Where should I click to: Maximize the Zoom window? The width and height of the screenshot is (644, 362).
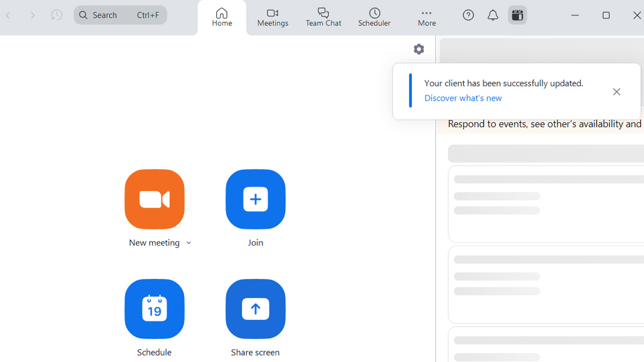606,15
